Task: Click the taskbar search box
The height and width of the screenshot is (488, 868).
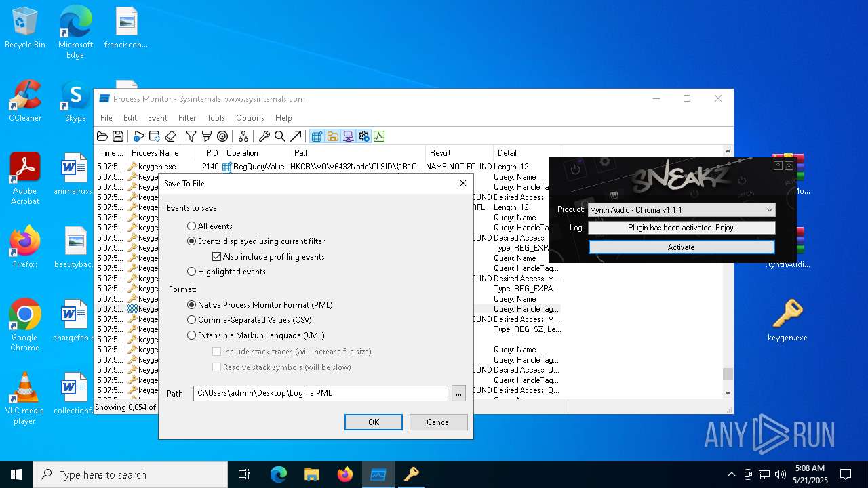Action: 130,474
